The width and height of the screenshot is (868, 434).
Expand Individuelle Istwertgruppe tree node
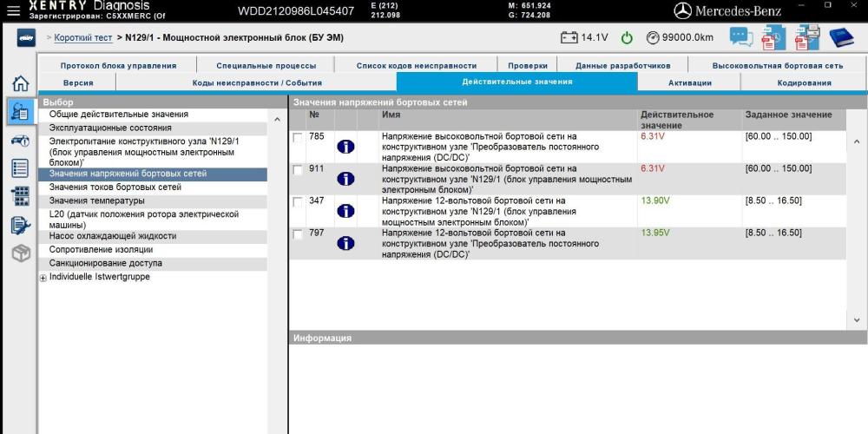43,279
